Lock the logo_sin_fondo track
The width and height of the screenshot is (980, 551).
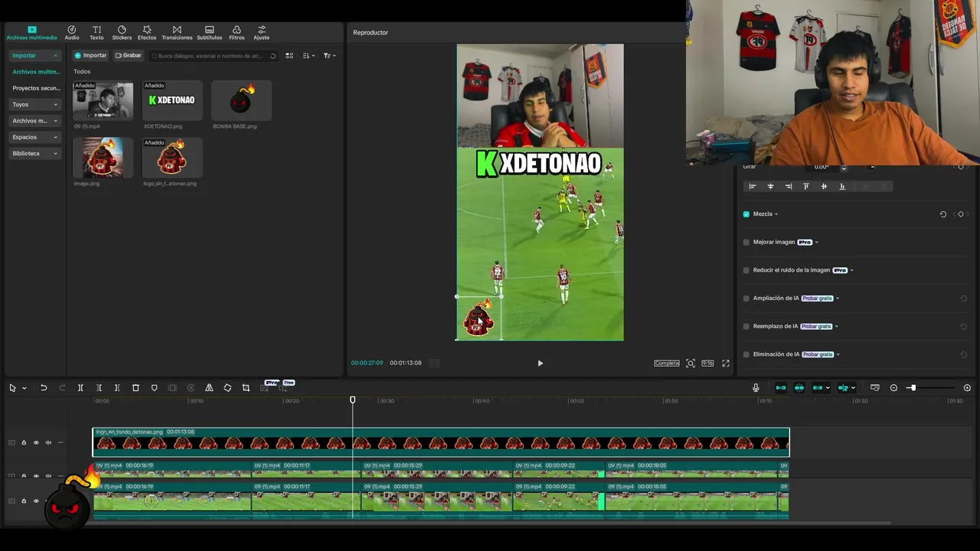pos(24,442)
